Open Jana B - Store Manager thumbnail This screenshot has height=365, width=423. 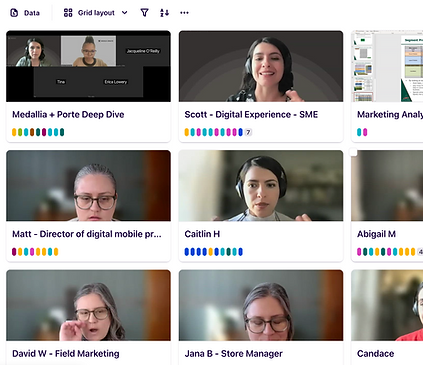[x=261, y=305]
